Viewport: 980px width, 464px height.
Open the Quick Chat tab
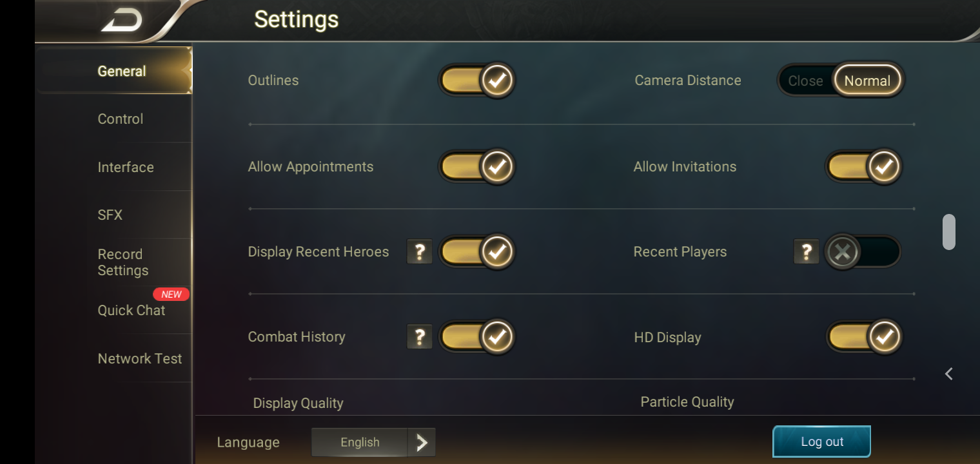[132, 311]
